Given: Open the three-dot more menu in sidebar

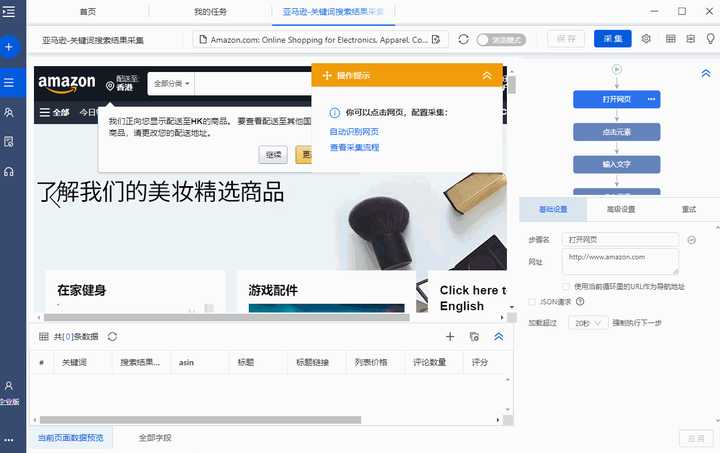Looking at the screenshot, I should pos(9,440).
